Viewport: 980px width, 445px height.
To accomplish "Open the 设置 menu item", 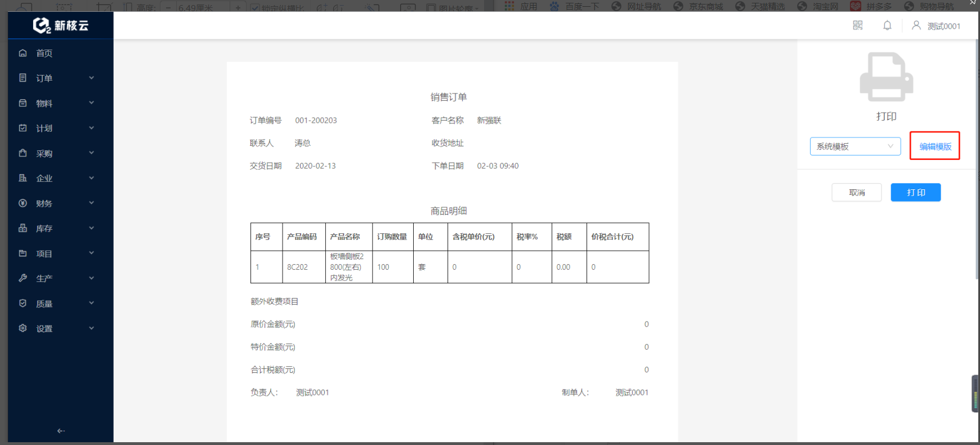I will [x=60, y=328].
